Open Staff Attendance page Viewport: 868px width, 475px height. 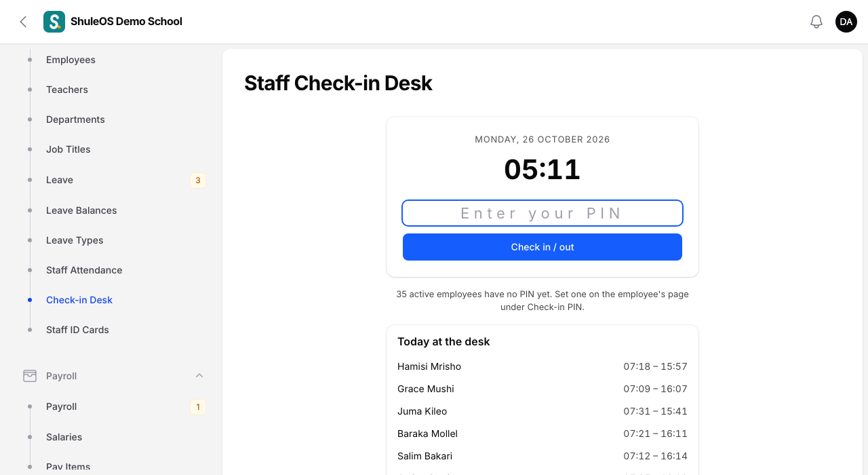pyautogui.click(x=84, y=270)
